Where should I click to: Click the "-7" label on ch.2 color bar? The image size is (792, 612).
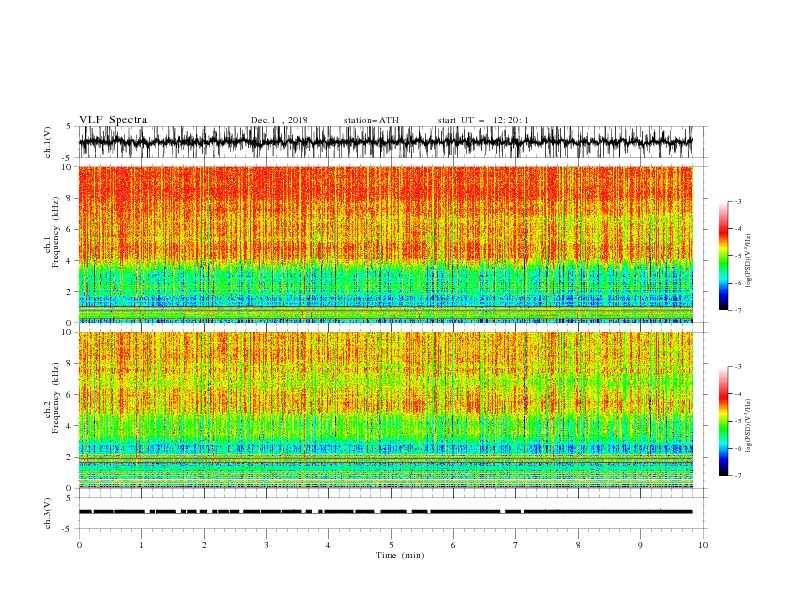738,476
